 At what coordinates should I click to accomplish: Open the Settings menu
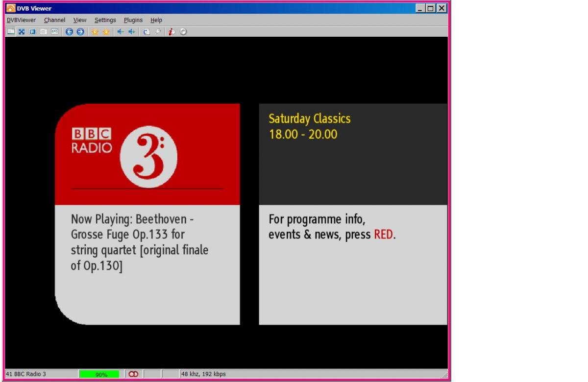click(105, 20)
